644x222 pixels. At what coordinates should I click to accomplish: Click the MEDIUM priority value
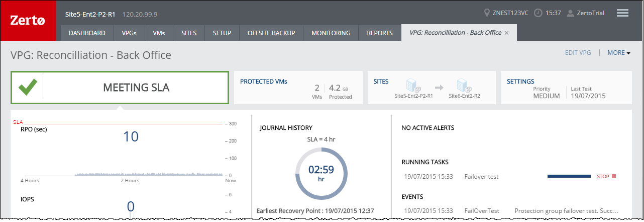tap(546, 96)
